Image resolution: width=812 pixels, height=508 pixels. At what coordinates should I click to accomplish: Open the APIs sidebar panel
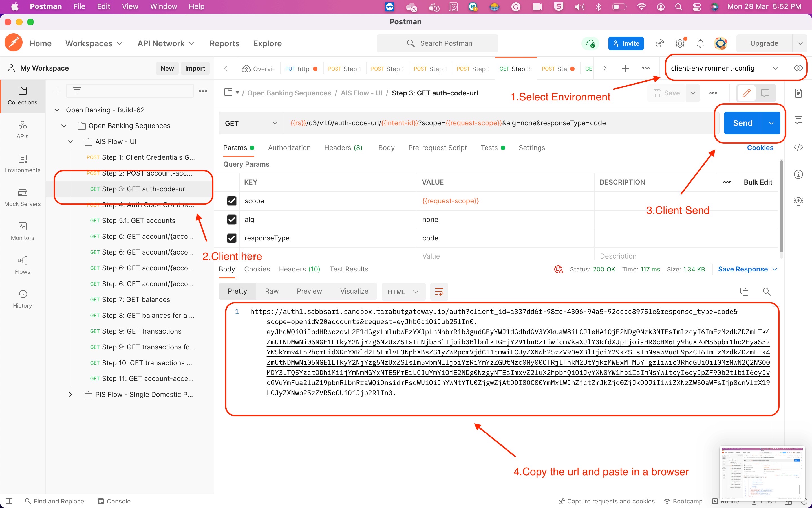[23, 130]
